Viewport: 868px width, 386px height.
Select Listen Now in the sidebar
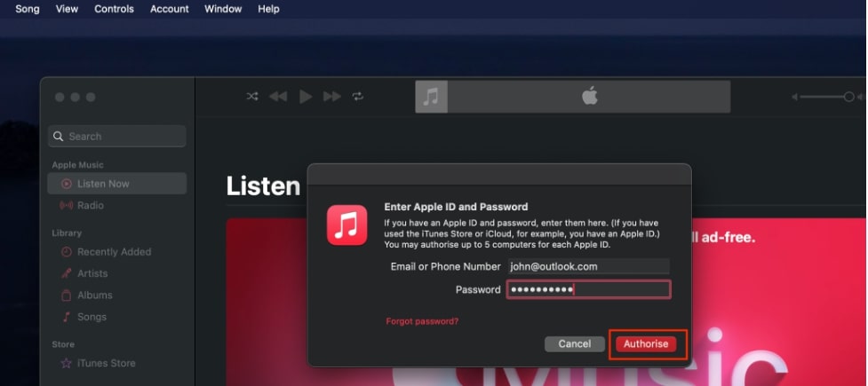click(116, 184)
